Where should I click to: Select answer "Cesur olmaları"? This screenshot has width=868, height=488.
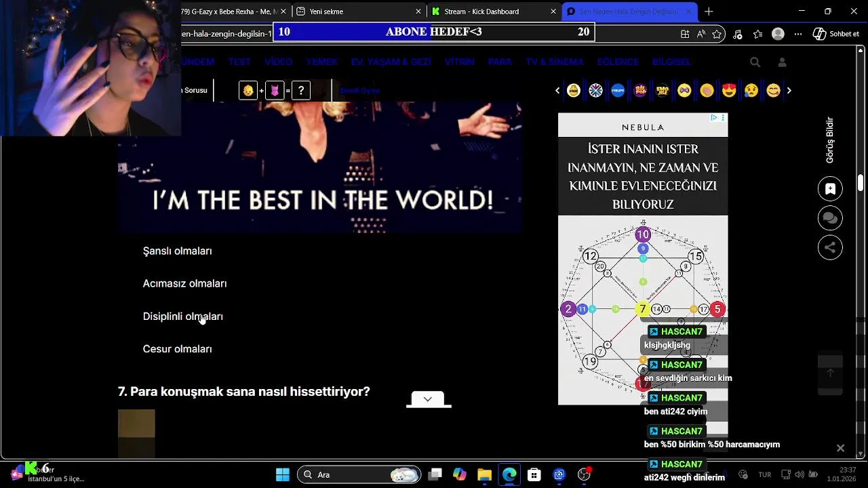[177, 349]
